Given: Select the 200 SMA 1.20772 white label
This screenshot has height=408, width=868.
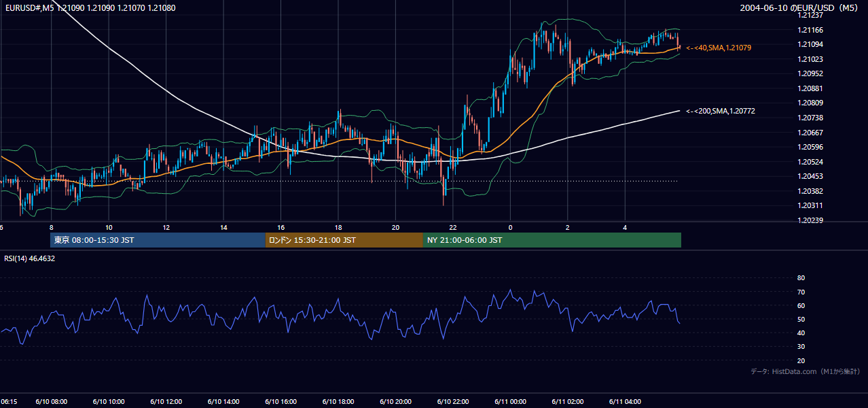Looking at the screenshot, I should (720, 111).
